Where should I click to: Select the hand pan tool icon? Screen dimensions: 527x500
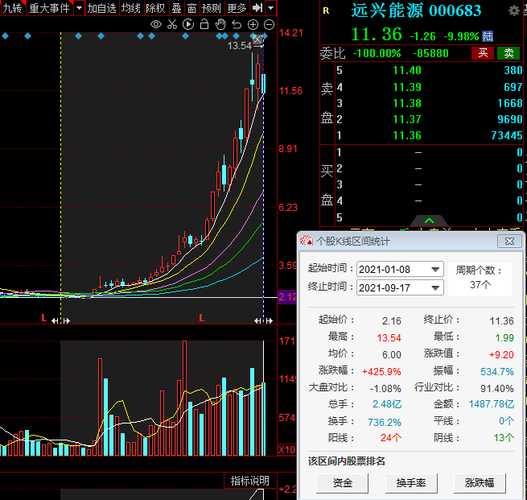pos(220,24)
